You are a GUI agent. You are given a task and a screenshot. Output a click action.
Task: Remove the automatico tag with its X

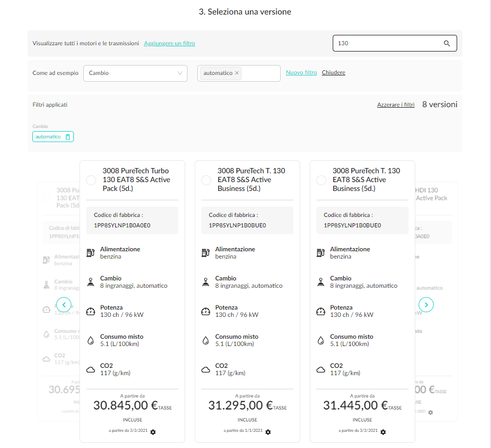click(x=237, y=73)
